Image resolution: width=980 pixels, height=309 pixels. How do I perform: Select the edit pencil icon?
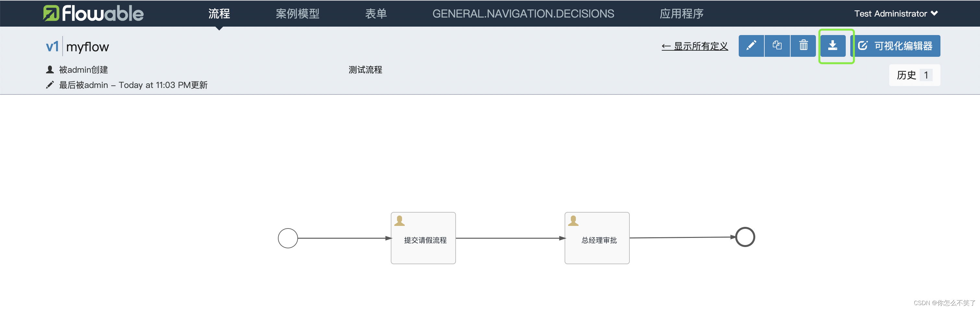coord(751,46)
